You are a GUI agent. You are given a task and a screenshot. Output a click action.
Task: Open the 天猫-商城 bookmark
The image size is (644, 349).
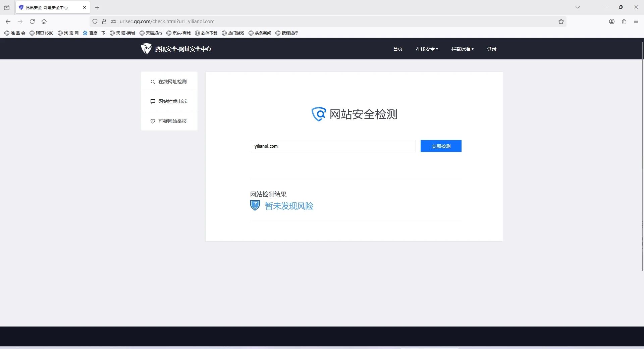click(x=122, y=33)
